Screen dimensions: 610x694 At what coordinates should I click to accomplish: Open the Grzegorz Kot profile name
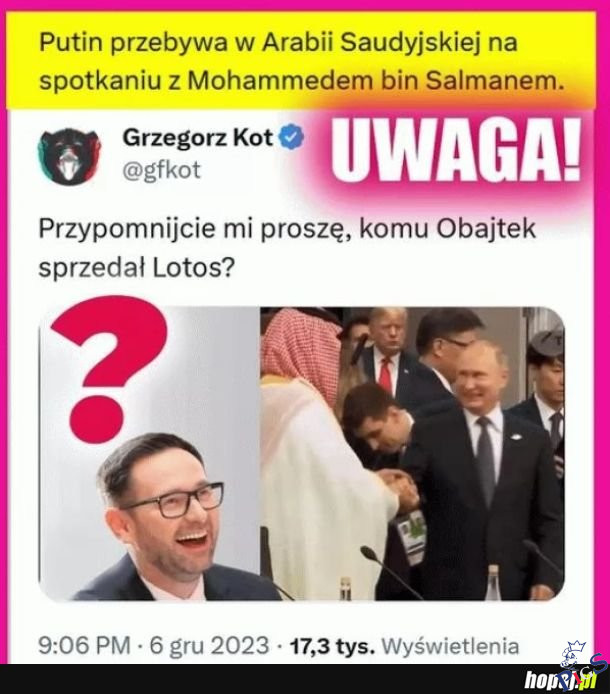pyautogui.click(x=197, y=138)
